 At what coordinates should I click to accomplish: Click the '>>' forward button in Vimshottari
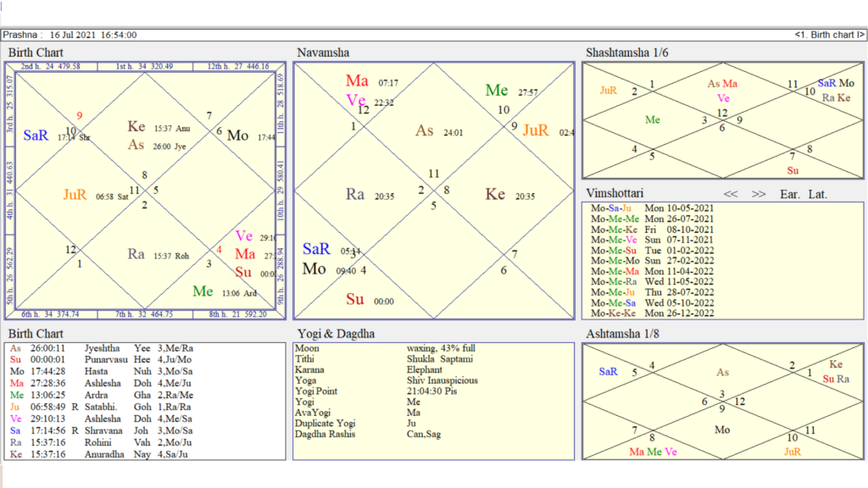click(759, 194)
